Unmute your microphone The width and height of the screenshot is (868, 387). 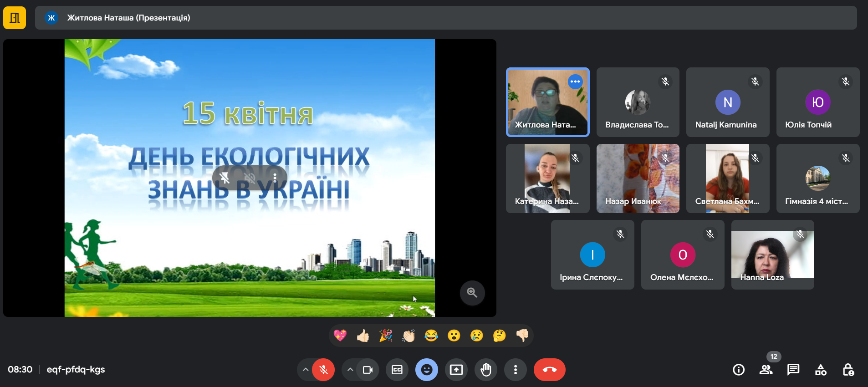click(x=323, y=370)
